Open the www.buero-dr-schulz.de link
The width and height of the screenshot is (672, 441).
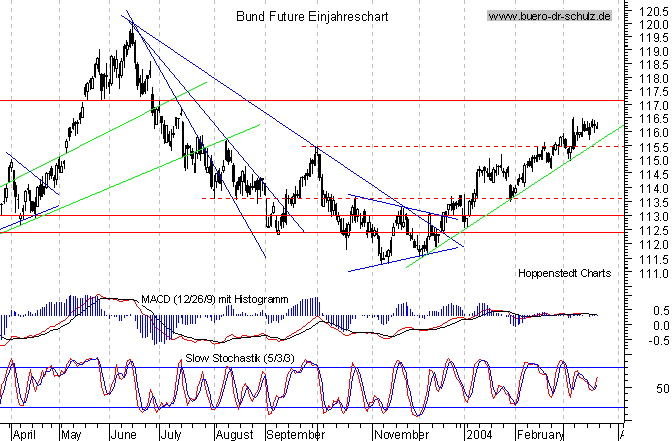pyautogui.click(x=550, y=17)
